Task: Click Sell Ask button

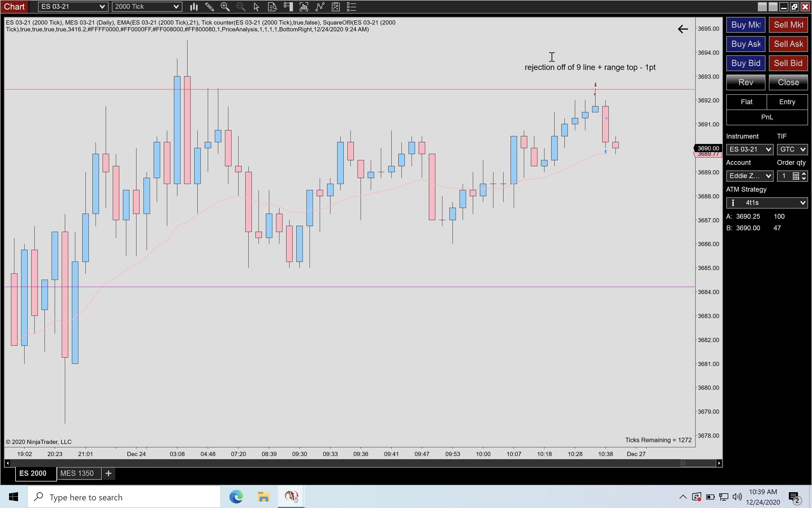Action: coord(788,44)
